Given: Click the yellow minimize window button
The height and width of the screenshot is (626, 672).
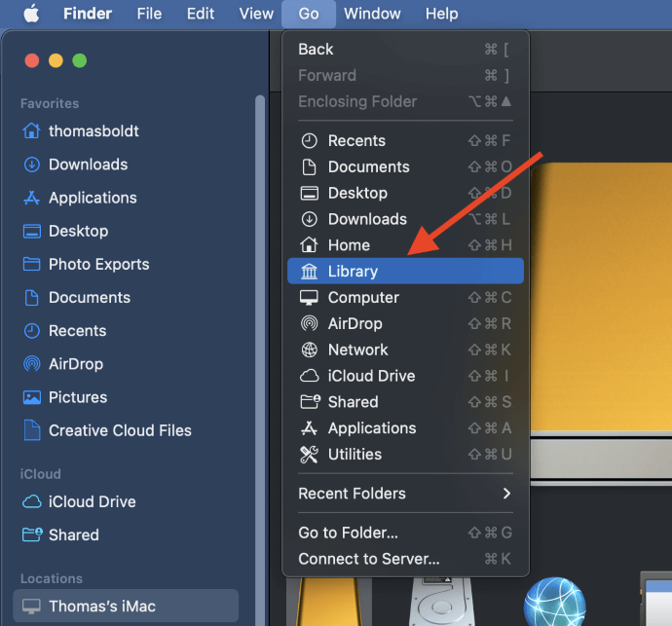Looking at the screenshot, I should [56, 60].
